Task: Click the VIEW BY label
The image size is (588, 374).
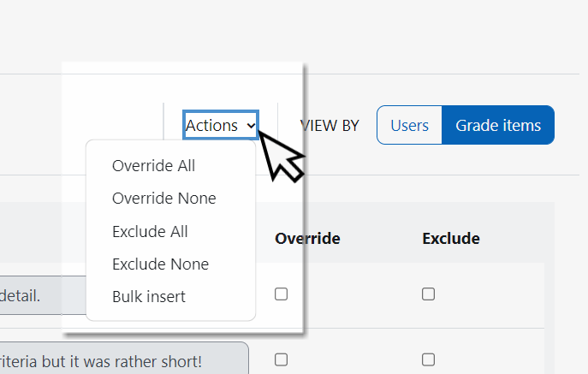Action: (330, 126)
